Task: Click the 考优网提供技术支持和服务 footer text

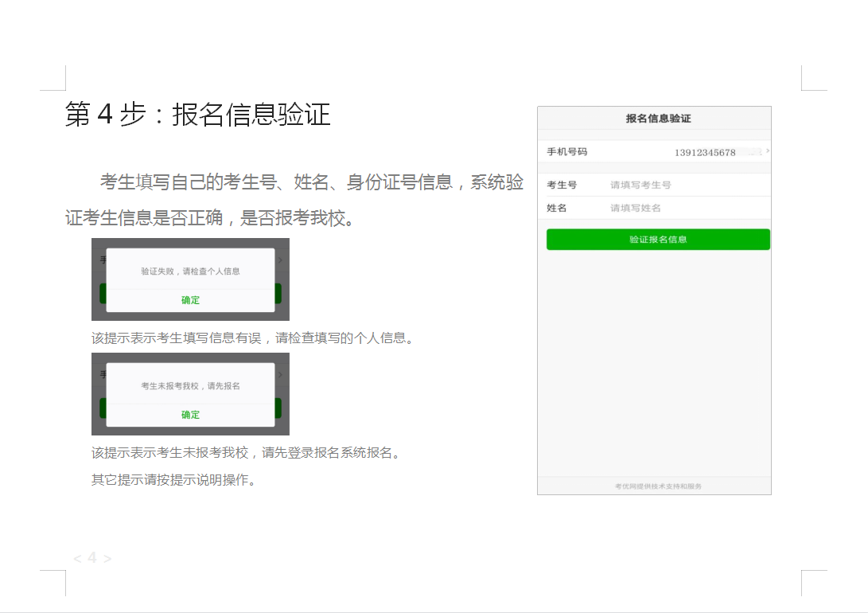Action: 658,486
